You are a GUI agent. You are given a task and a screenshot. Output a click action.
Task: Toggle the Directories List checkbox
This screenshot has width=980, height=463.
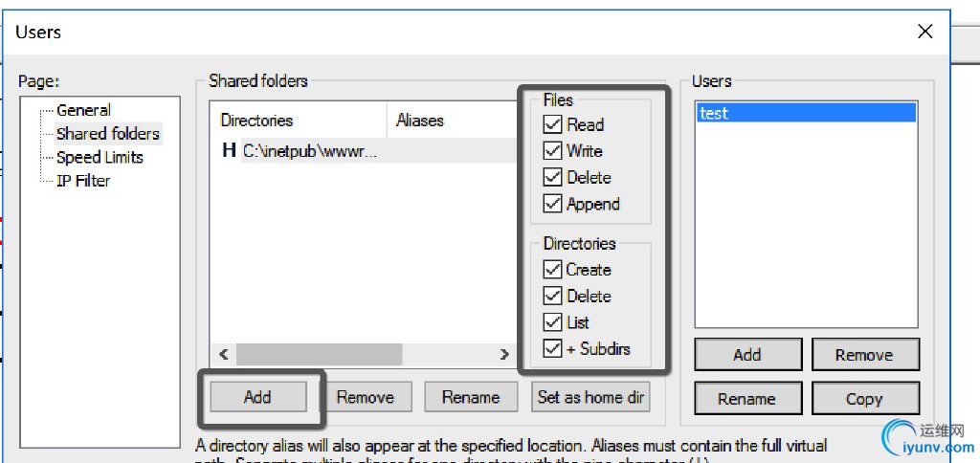click(552, 322)
